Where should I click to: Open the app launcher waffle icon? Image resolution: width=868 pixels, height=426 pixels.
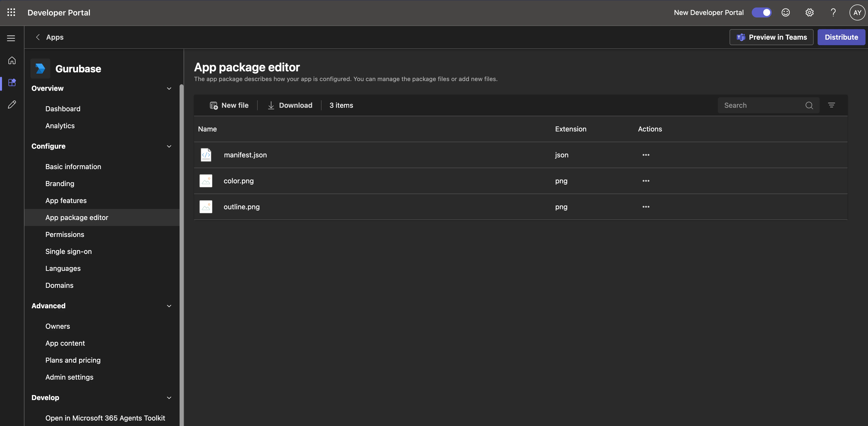11,12
